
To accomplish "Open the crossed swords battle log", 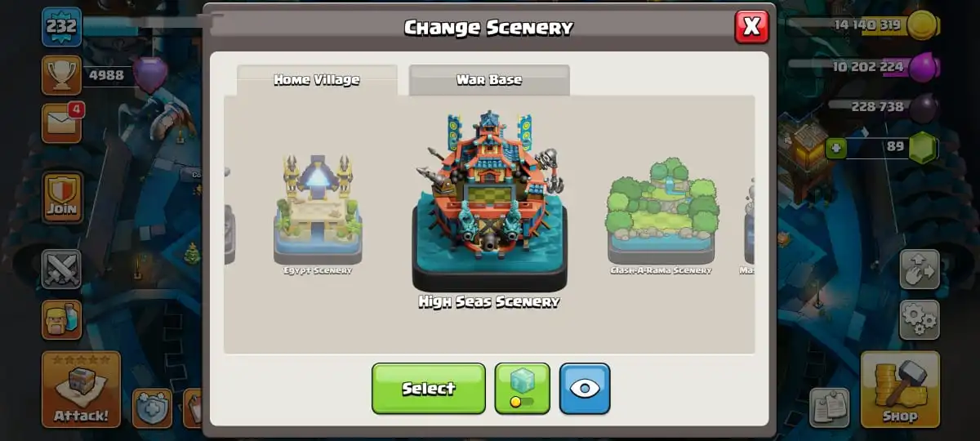I will [x=62, y=269].
